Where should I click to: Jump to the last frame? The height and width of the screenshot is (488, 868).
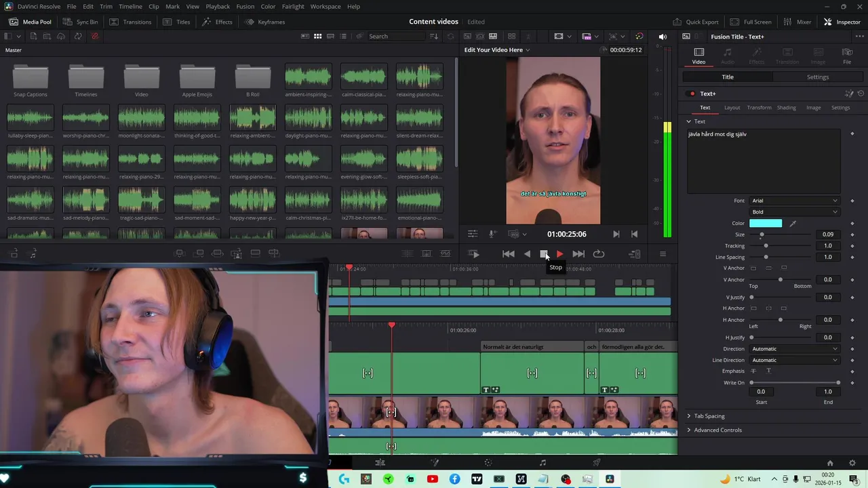tap(578, 253)
